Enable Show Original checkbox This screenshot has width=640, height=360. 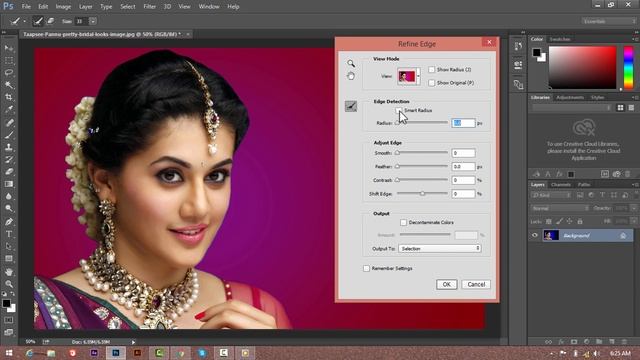[x=431, y=83]
